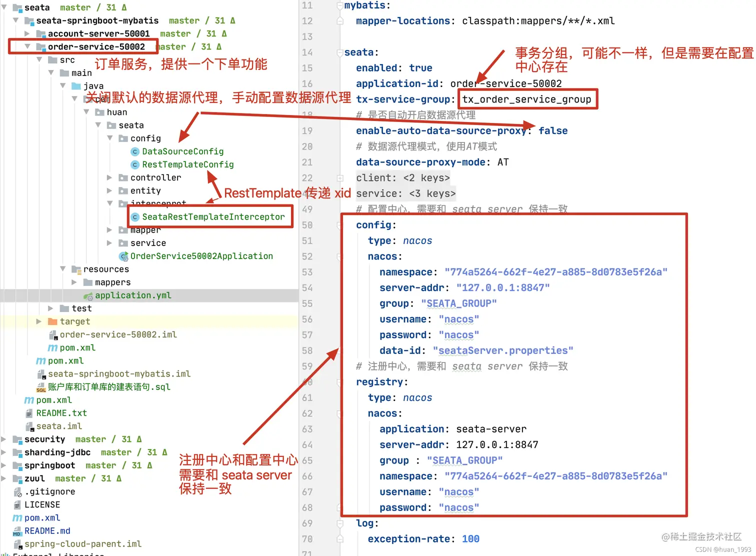Screen dimensions: 756x556
Task: Click the service package folder icon
Action: pos(123,243)
